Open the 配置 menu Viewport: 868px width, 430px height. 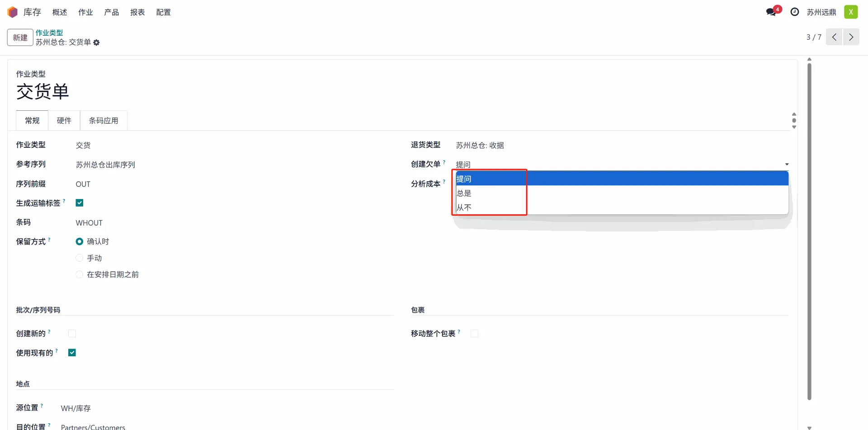coord(163,12)
